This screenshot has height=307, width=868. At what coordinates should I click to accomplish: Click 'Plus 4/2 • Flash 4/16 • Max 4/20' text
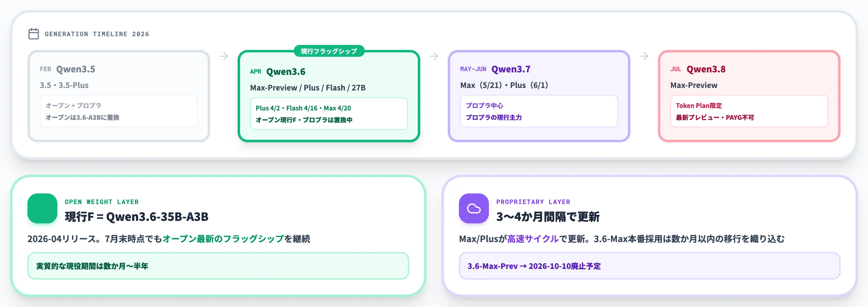point(303,108)
